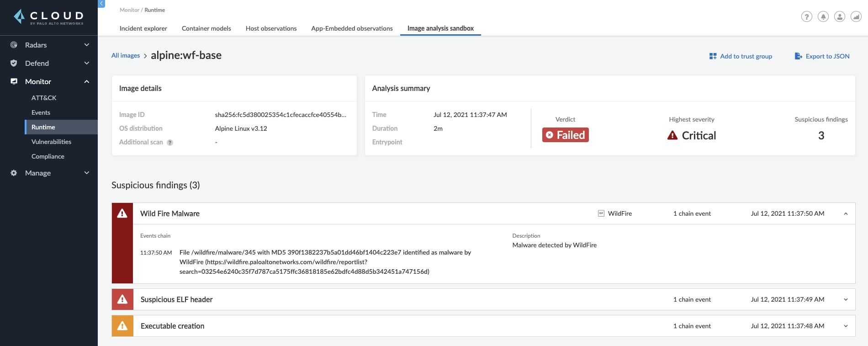
Task: Switch to Container models tab
Action: click(206, 28)
